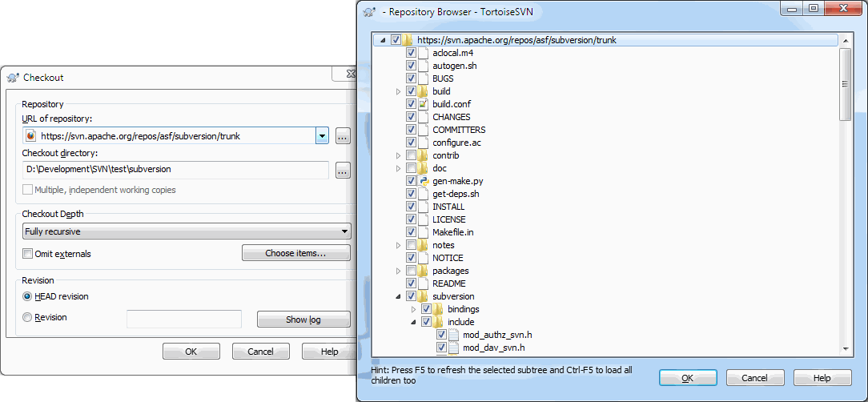The height and width of the screenshot is (402, 868).
Task: Click the Makefile.in file icon
Action: [x=423, y=232]
